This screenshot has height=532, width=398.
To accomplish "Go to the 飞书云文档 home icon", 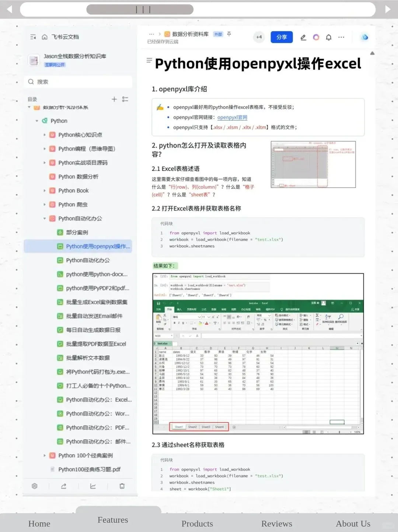I will pyautogui.click(x=45, y=37).
